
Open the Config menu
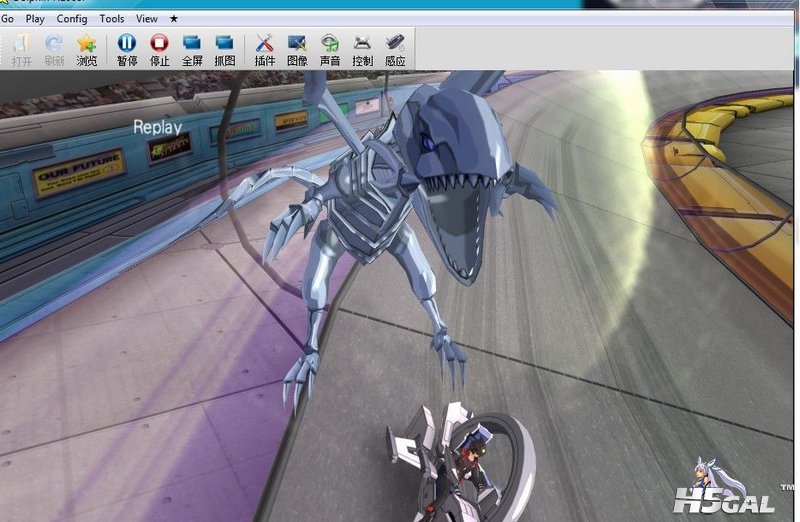72,19
